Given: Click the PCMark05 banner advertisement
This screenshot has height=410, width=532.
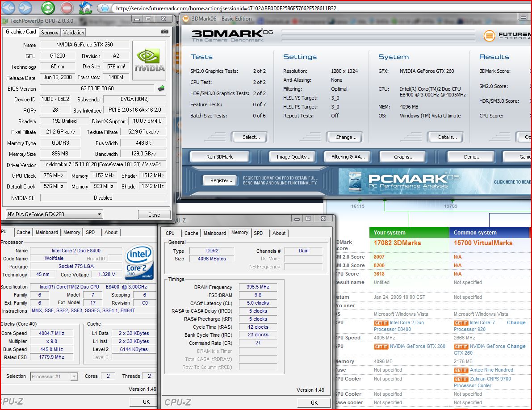Looking at the screenshot, I should coord(435,181).
